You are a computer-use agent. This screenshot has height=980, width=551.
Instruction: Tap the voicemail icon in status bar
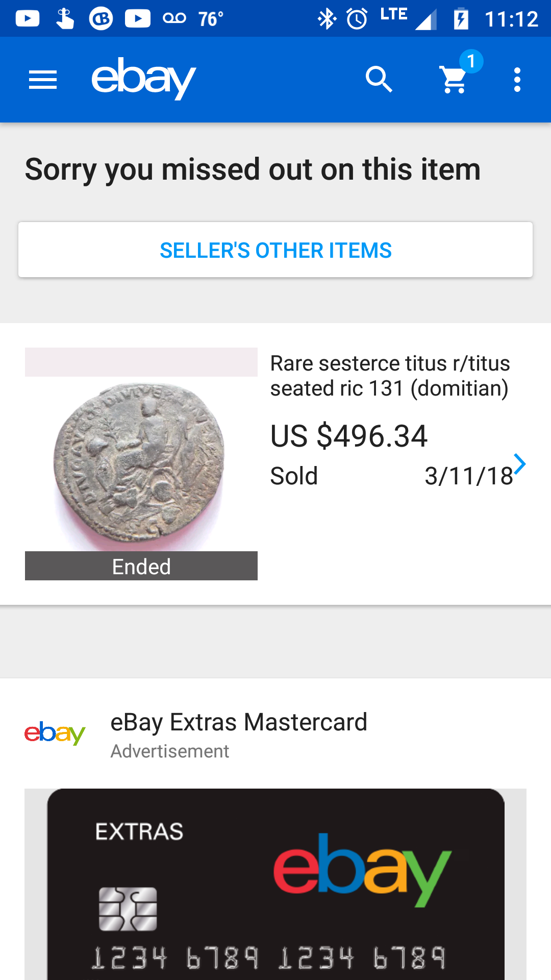click(174, 19)
